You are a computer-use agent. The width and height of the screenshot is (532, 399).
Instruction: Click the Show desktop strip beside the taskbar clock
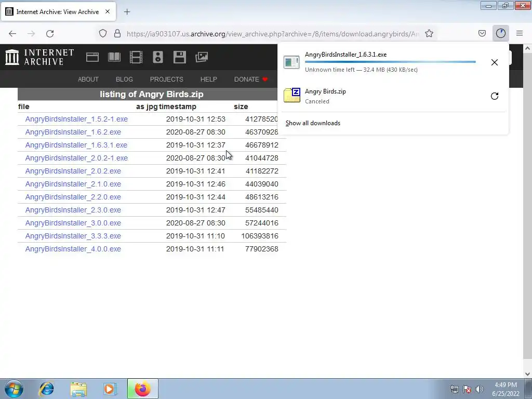coord(528,389)
